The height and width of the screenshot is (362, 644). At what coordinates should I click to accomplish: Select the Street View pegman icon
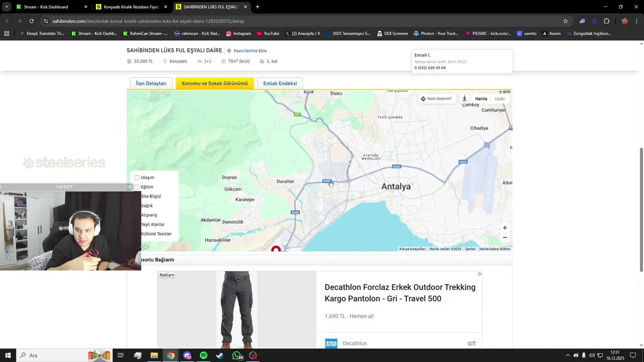tap(464, 99)
